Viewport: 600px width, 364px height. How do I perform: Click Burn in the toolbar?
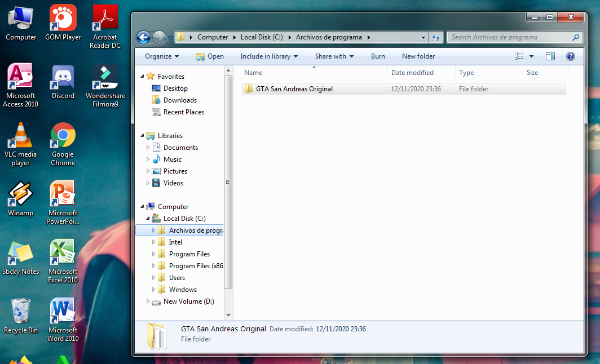click(x=378, y=56)
